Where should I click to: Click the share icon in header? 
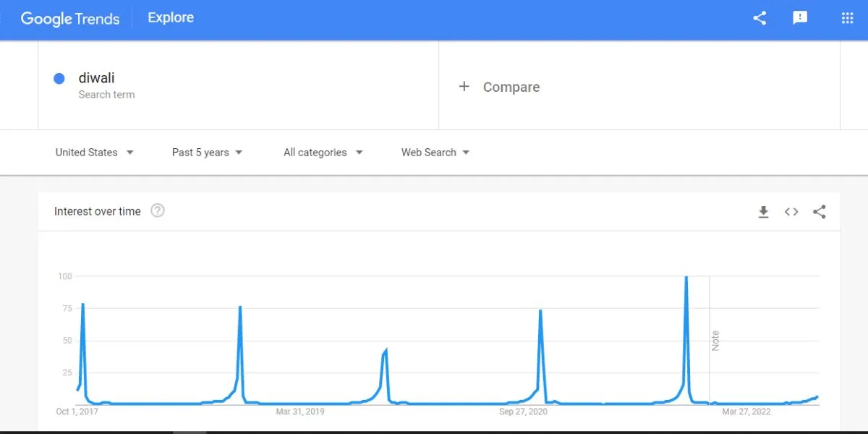click(759, 18)
